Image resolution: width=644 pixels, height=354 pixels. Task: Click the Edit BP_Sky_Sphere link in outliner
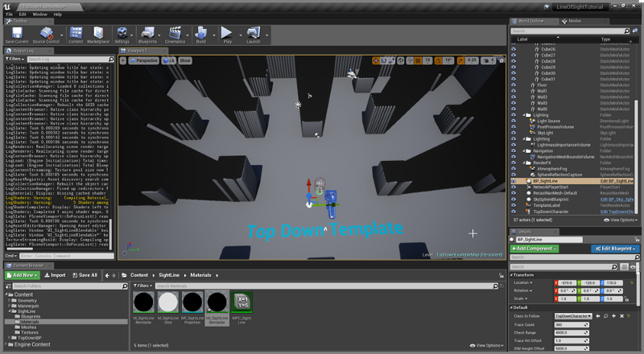617,200
